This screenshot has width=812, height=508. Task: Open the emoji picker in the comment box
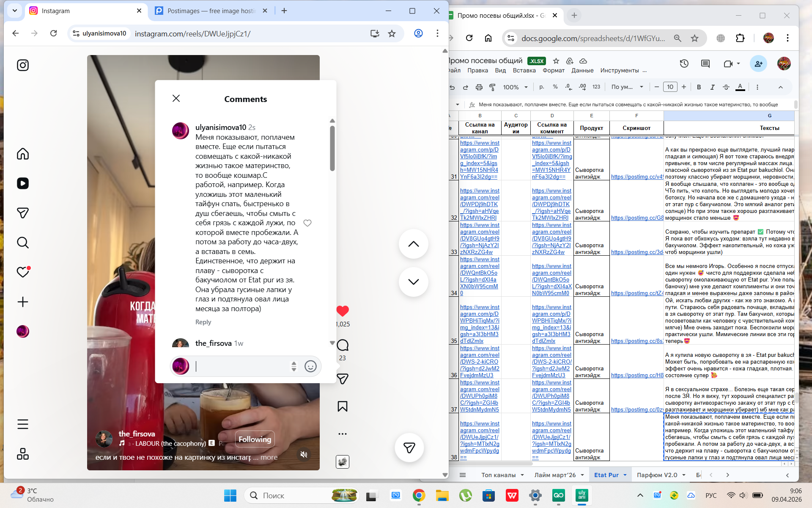point(310,366)
